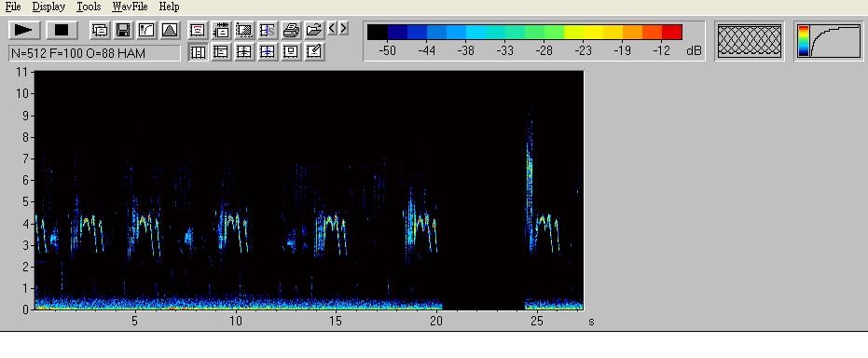Click the N=512 F=100 O=88 HAM parameter field
This screenshot has height=358, width=868.
point(95,54)
